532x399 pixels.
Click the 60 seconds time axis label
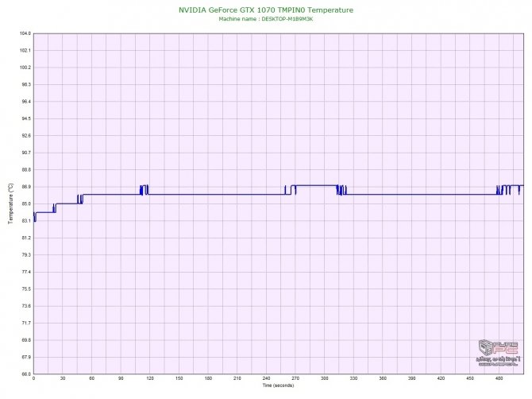(x=91, y=378)
